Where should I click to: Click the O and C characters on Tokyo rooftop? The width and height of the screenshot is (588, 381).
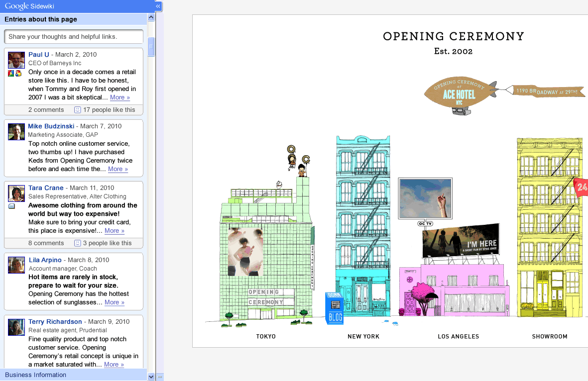(x=299, y=161)
